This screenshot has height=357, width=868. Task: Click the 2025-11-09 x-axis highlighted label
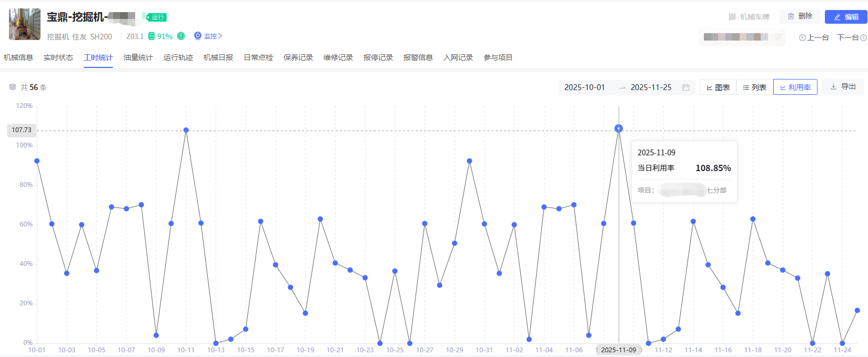tap(619, 350)
